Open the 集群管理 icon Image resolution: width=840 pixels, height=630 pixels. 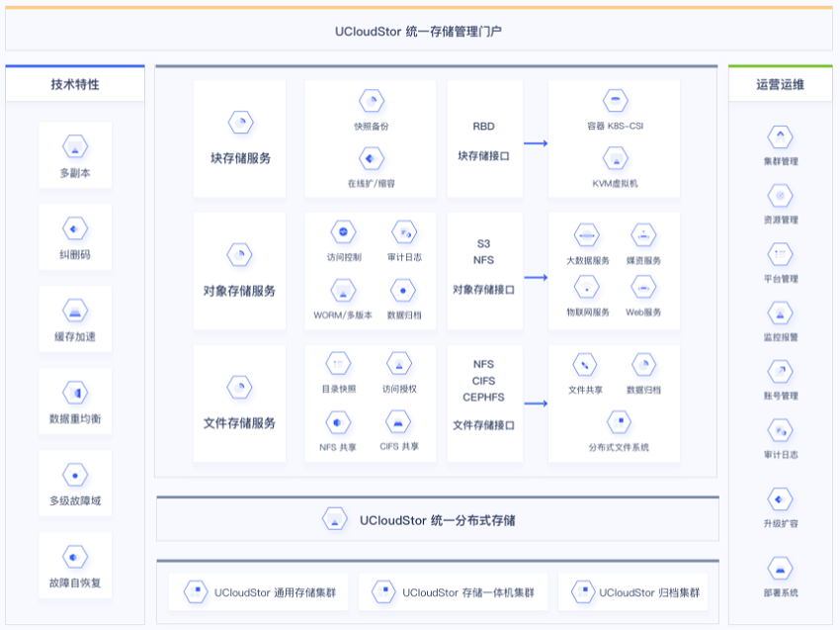(780, 136)
